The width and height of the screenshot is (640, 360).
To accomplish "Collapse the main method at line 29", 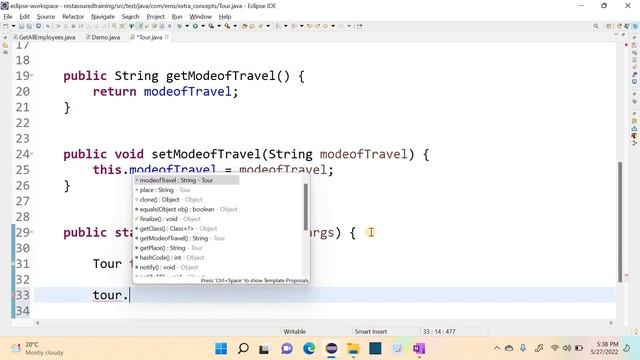I will [32, 232].
